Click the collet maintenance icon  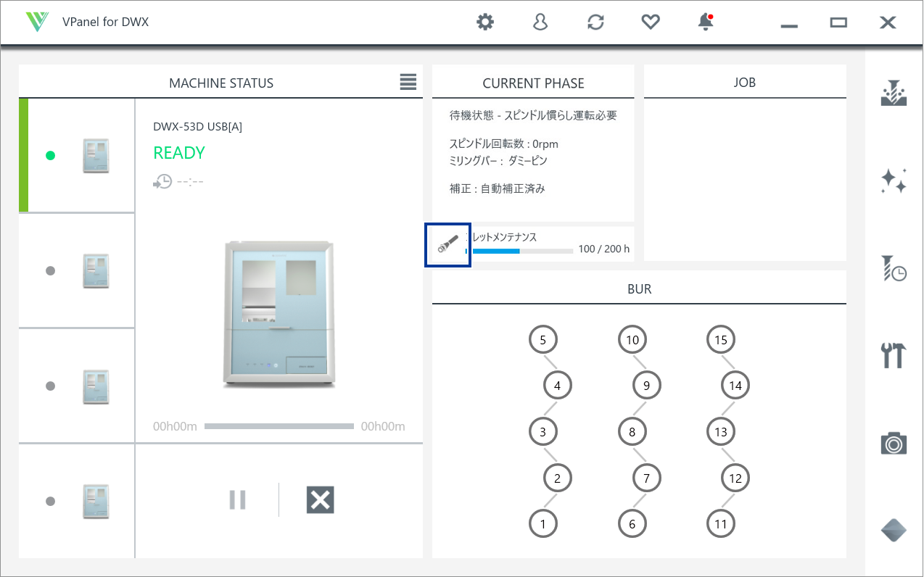coord(447,245)
